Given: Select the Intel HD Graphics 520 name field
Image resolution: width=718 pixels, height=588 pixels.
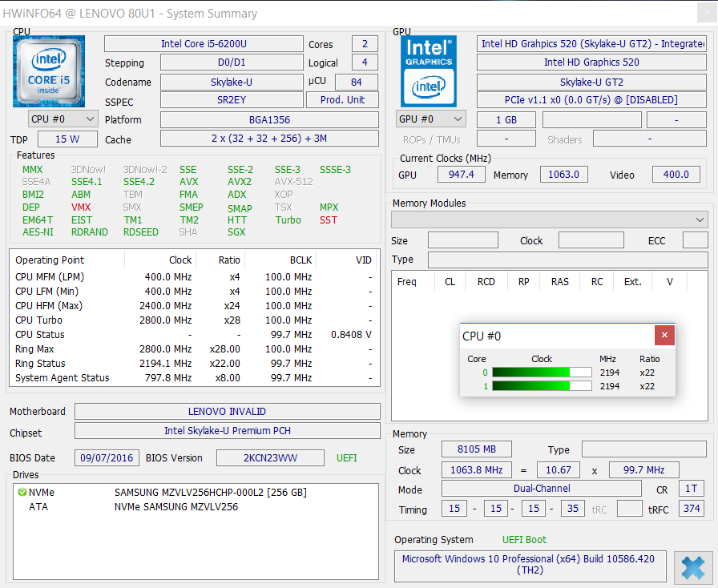Looking at the screenshot, I should pyautogui.click(x=591, y=62).
